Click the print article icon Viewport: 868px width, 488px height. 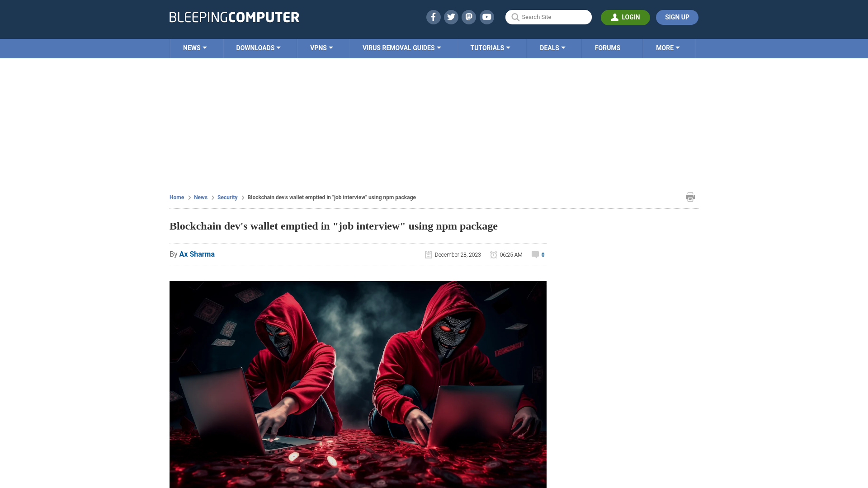690,197
